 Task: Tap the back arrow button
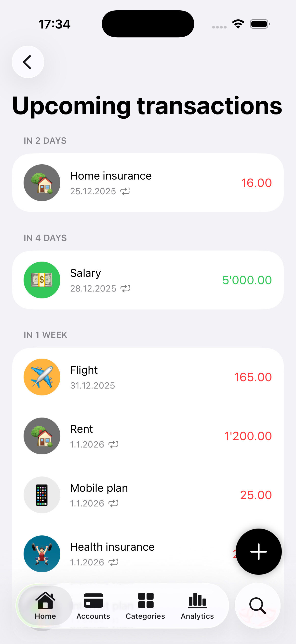pos(28,62)
